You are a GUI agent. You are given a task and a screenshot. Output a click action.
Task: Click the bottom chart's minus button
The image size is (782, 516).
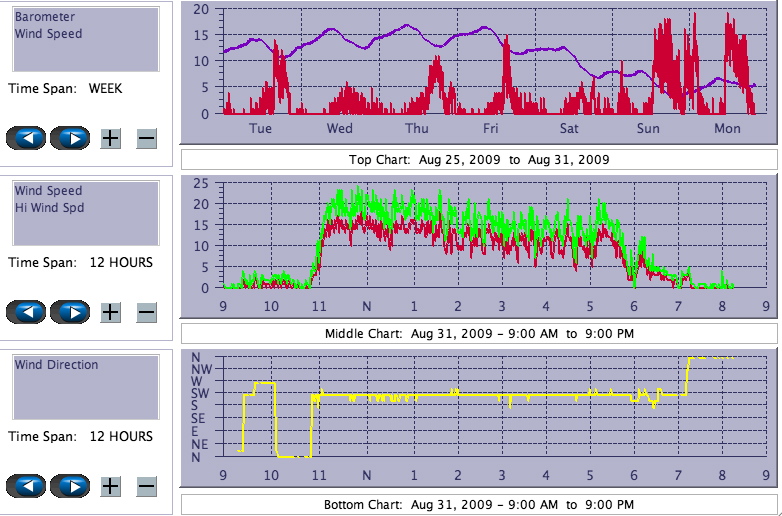(x=146, y=486)
